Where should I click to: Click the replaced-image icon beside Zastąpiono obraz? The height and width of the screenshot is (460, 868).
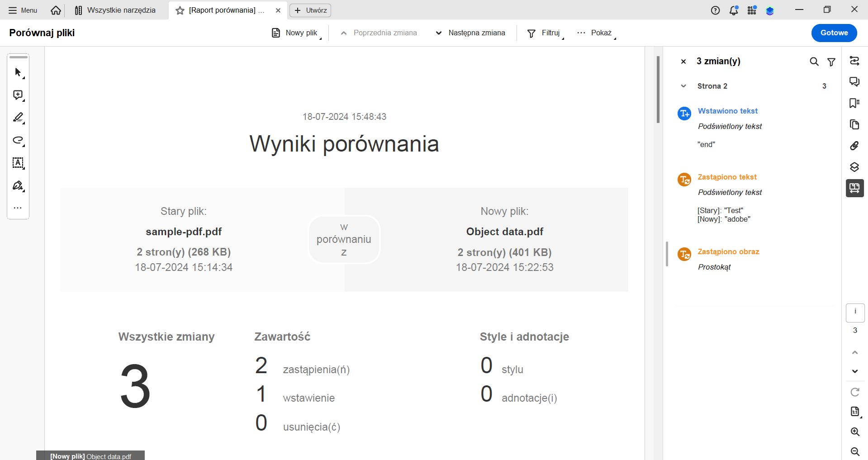click(x=684, y=254)
